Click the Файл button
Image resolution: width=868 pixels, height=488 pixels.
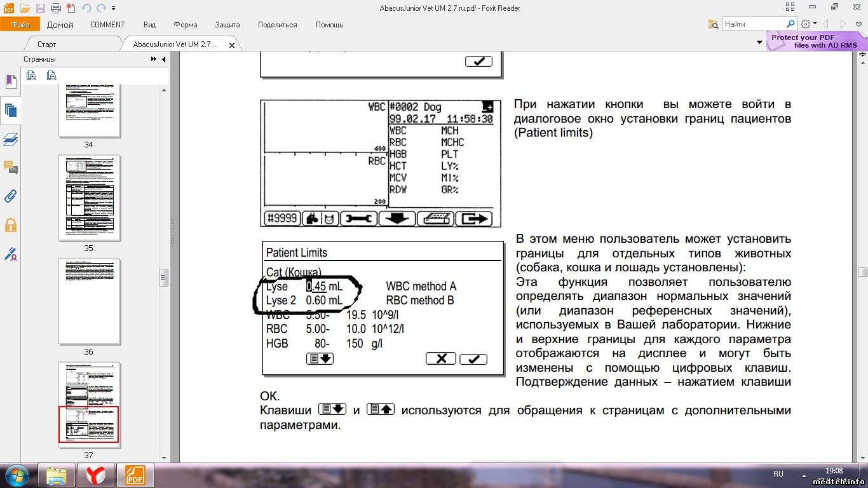pyautogui.click(x=20, y=25)
